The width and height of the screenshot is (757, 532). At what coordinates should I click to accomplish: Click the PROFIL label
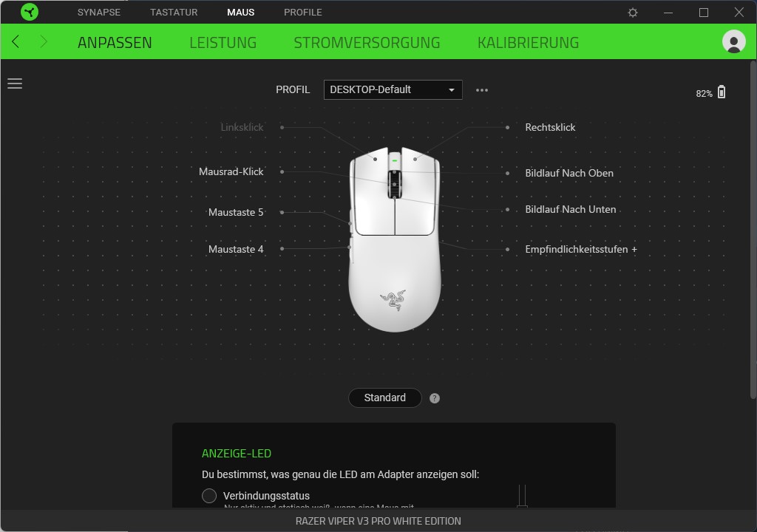coord(293,90)
